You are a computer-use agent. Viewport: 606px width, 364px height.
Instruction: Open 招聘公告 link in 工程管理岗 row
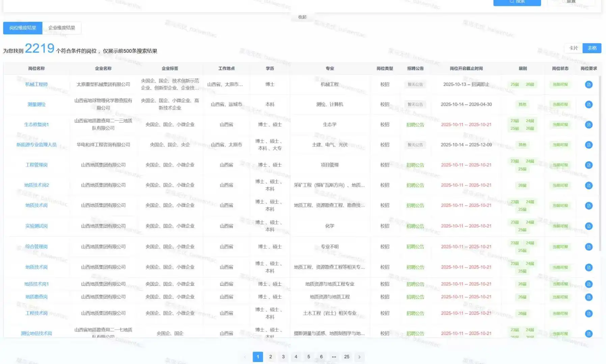pyautogui.click(x=415, y=165)
